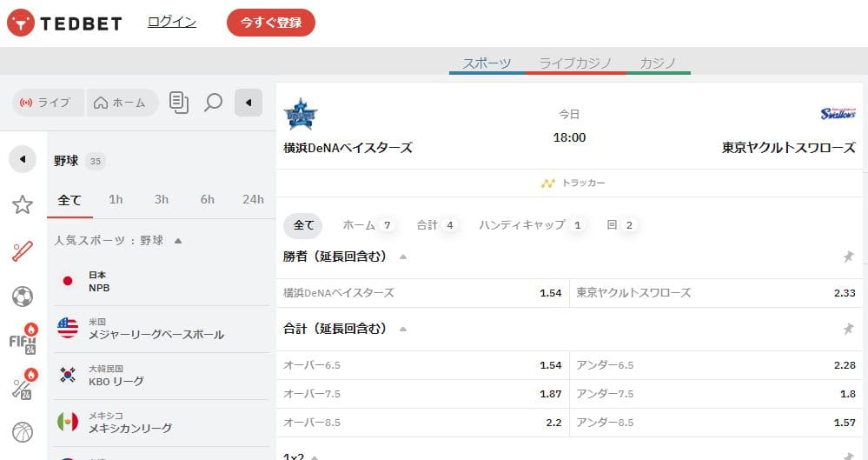Show ハンディキャップ markets (1)

point(532,225)
